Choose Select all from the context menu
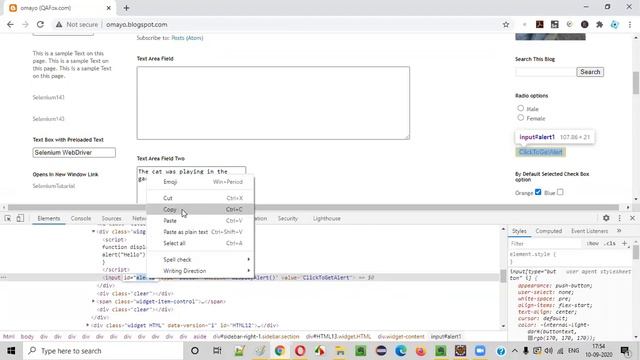This screenshot has height=360, width=640. point(200,243)
